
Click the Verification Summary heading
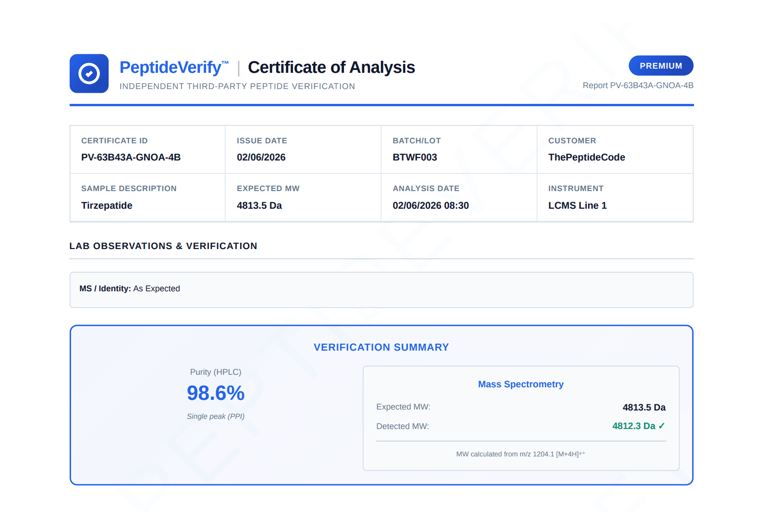pos(382,347)
